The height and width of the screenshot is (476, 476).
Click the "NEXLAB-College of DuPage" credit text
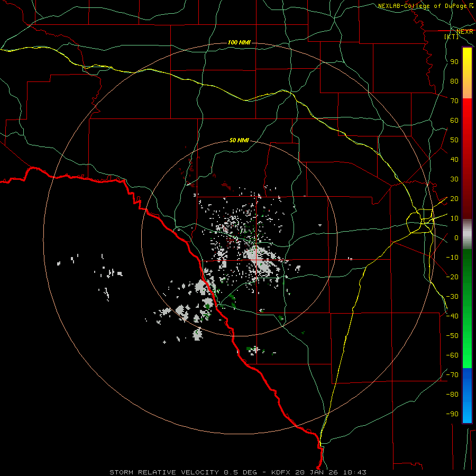pyautogui.click(x=422, y=6)
